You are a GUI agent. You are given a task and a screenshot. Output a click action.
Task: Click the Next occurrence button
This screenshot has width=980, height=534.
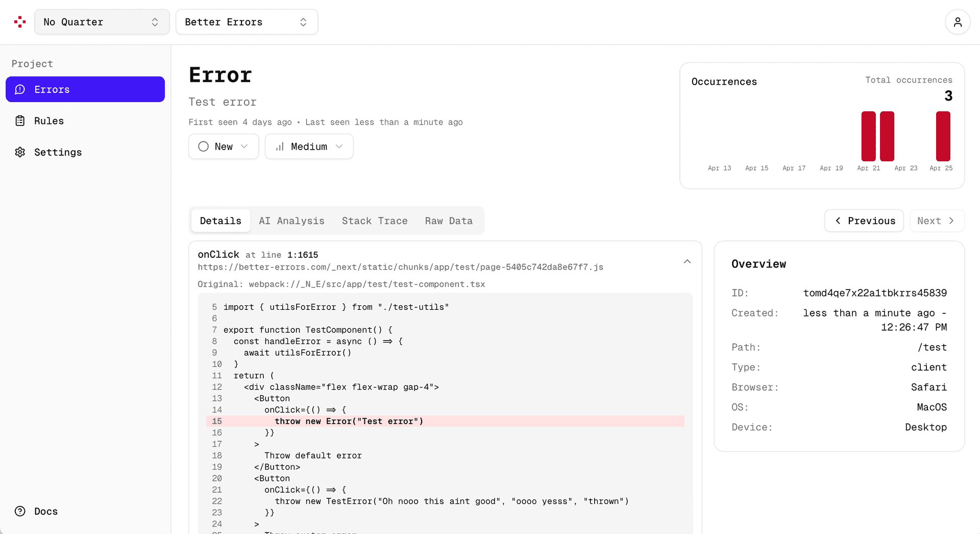937,221
